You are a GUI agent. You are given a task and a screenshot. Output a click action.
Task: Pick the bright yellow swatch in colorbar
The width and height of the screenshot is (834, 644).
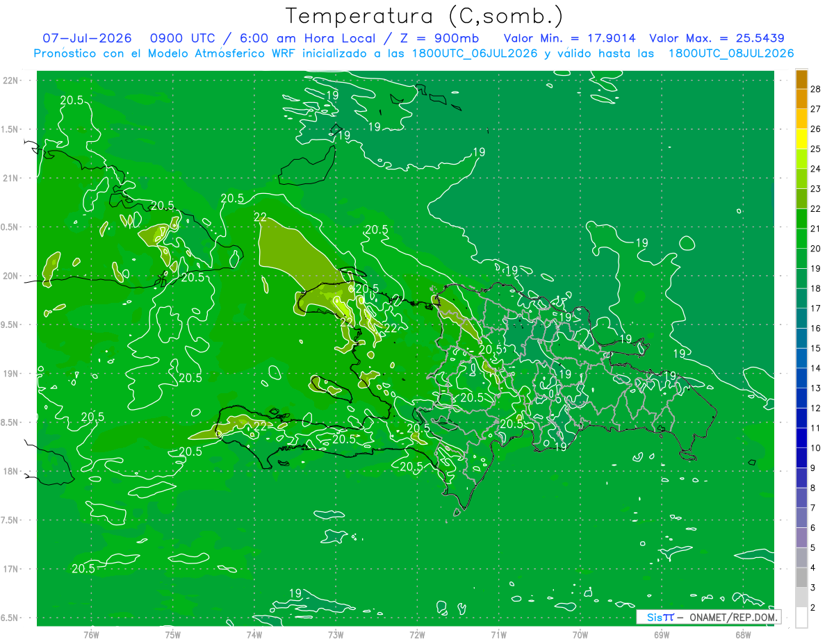pos(802,139)
